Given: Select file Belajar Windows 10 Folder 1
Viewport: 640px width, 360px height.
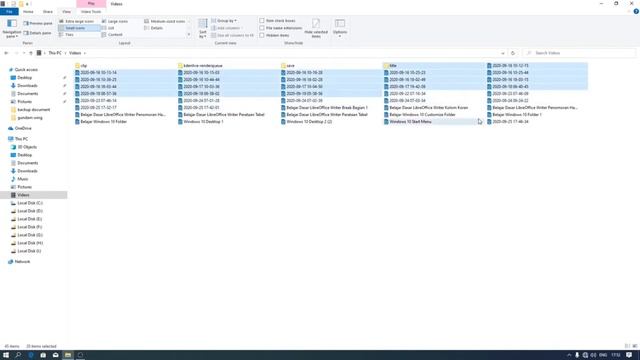Looking at the screenshot, I should tap(514, 115).
